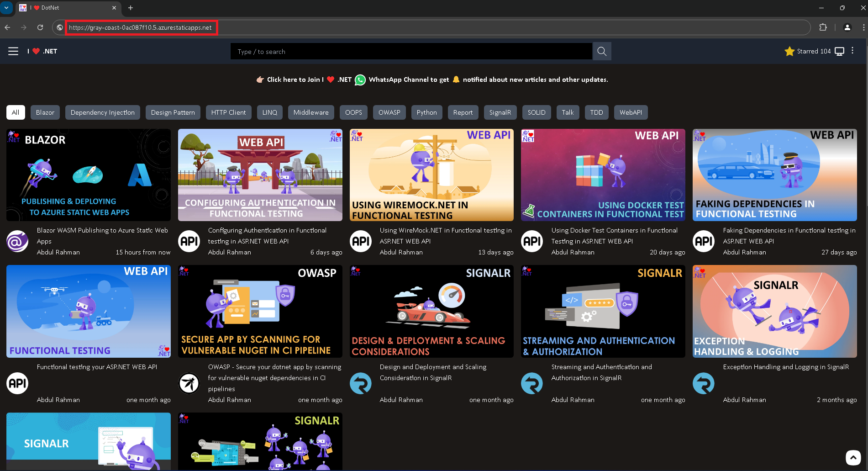Open Docker Test Containers thumbnail
This screenshot has width=868, height=471.
[603, 175]
